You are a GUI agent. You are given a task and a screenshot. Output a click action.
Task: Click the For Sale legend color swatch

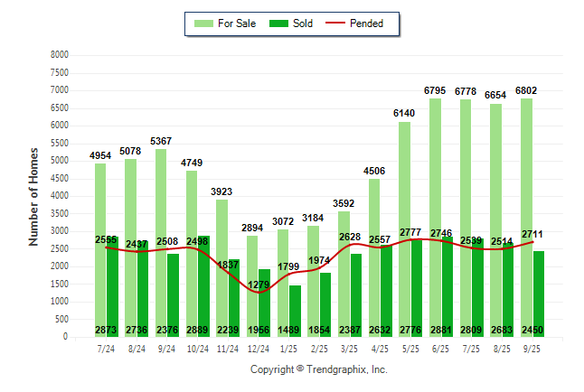(203, 23)
